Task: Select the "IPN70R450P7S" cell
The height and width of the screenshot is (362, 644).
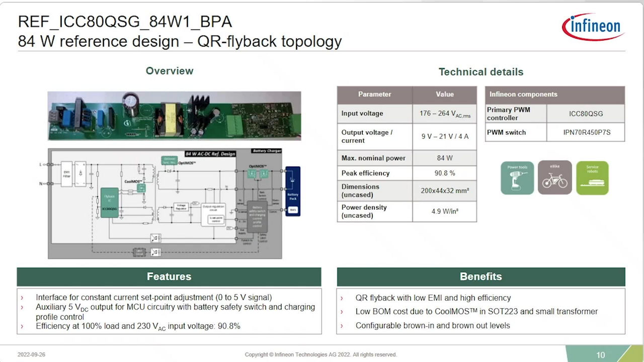Action: pos(586,132)
